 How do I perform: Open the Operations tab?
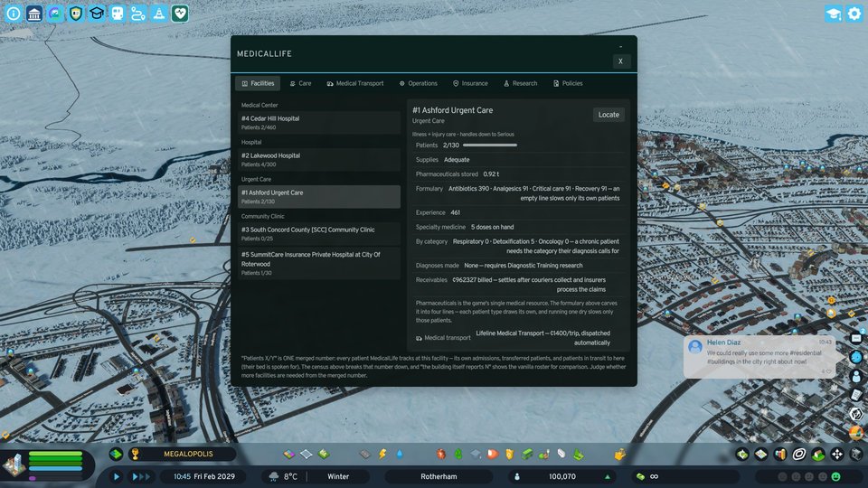[418, 83]
